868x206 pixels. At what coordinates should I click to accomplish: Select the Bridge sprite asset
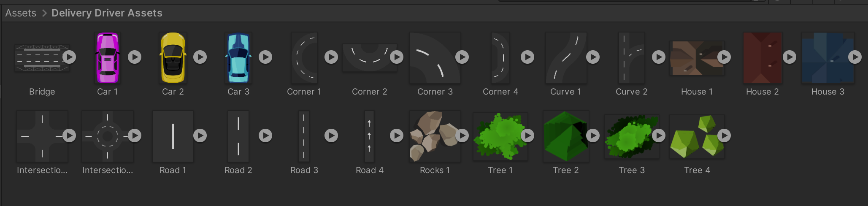coord(42,58)
